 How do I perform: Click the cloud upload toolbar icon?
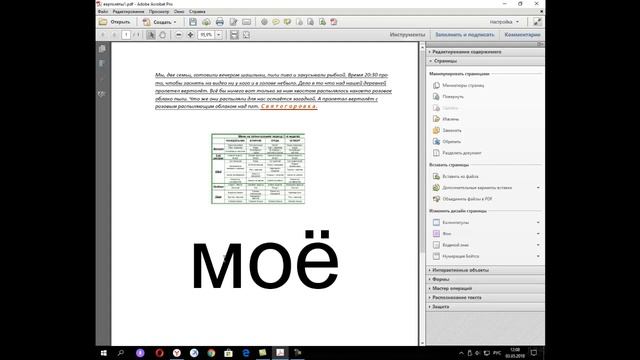coord(206,22)
